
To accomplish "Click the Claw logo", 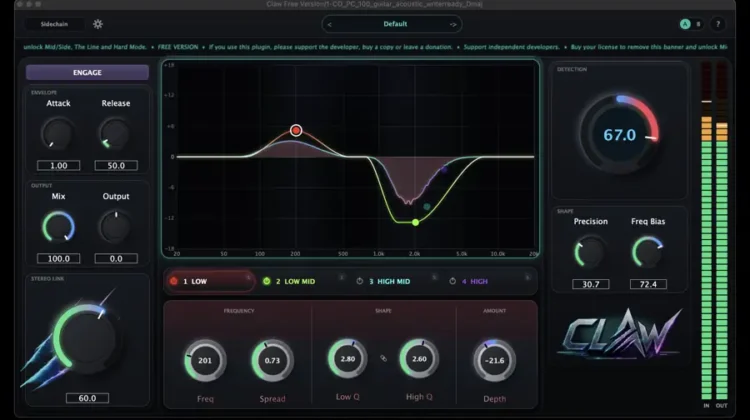I will pyautogui.click(x=621, y=334).
